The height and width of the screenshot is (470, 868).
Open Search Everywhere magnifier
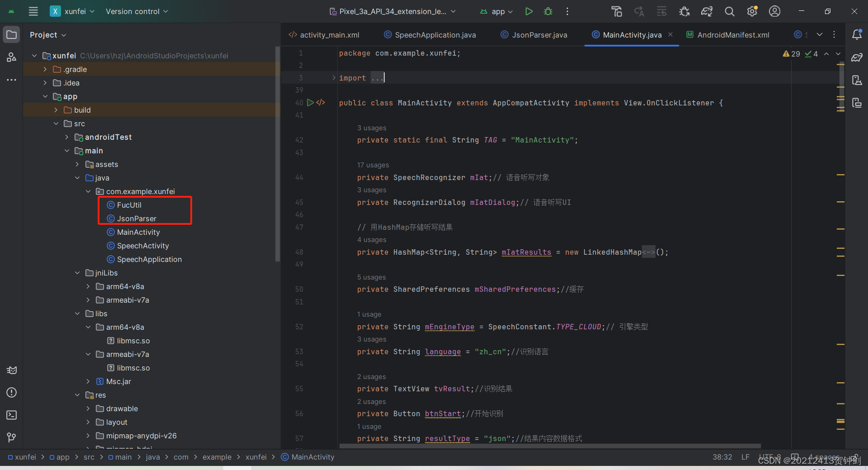729,11
